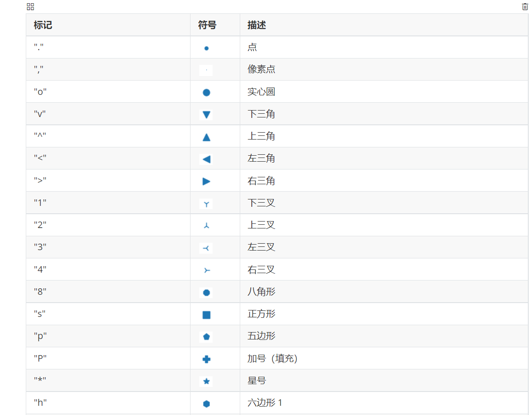Image resolution: width=532 pixels, height=415 pixels.
Task: Open the grid view icon top left
Action: 30,6
